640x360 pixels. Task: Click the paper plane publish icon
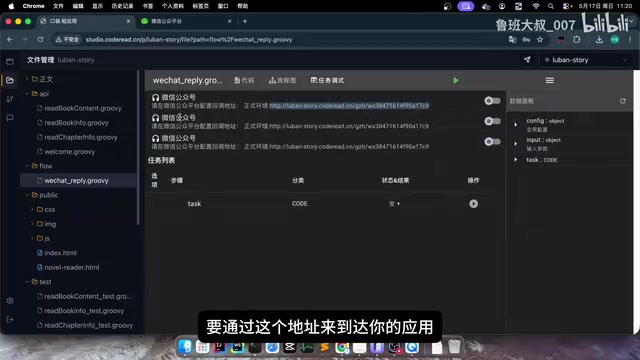(x=527, y=60)
